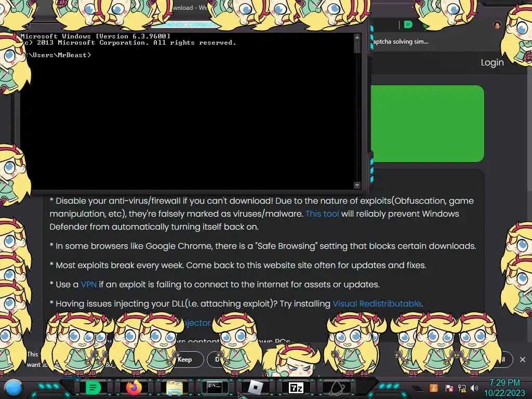
Task: Open the Java tray icon
Action: click(433, 388)
